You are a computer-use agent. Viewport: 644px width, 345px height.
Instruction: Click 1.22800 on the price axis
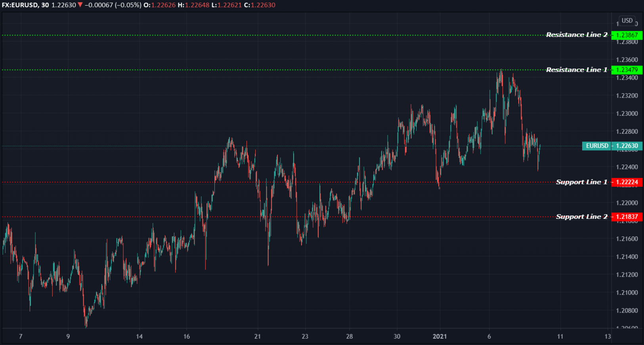pyautogui.click(x=627, y=131)
